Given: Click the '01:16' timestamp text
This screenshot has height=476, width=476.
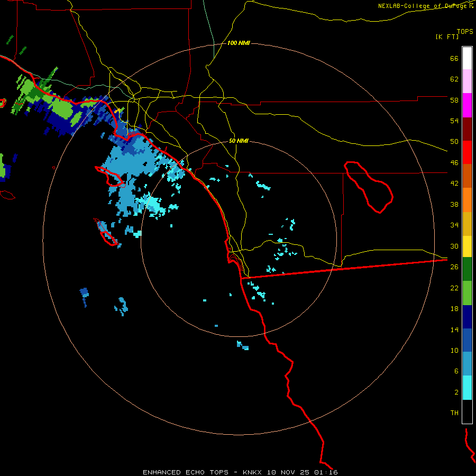Looking at the screenshot, I should 326,472.
